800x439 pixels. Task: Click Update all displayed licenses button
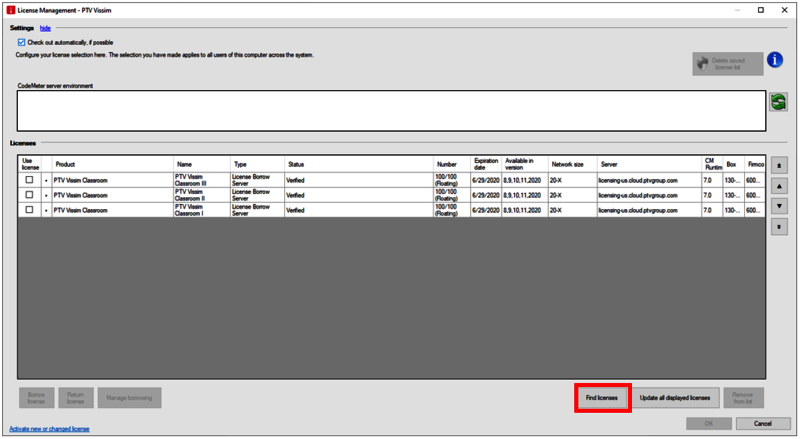point(674,398)
